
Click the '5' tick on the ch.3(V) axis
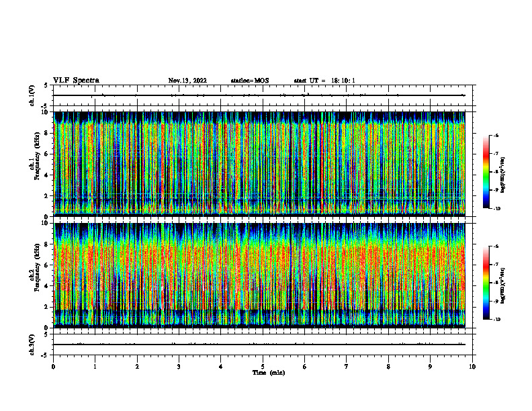46,334
